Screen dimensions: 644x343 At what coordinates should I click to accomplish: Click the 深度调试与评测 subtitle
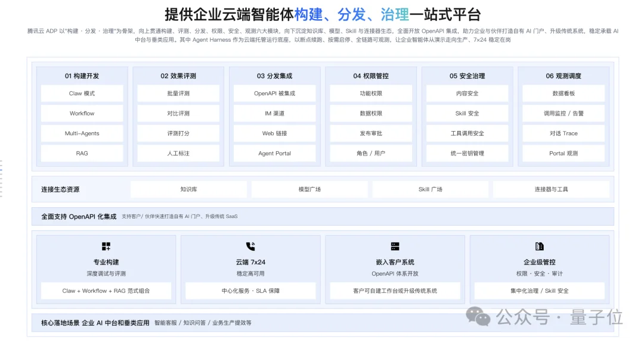click(x=106, y=274)
